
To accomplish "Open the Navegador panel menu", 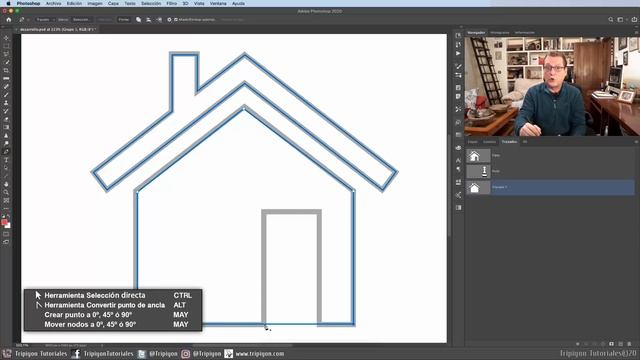I will pos(636,33).
